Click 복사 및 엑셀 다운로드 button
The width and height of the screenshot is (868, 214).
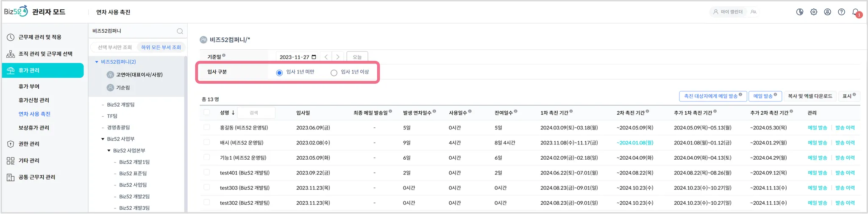(810, 96)
